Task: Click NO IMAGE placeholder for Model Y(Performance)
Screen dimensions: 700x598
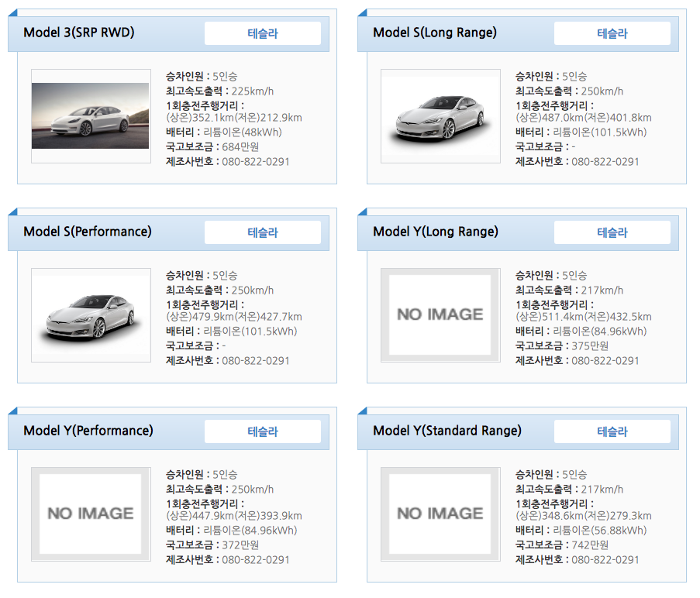Action: tap(91, 514)
